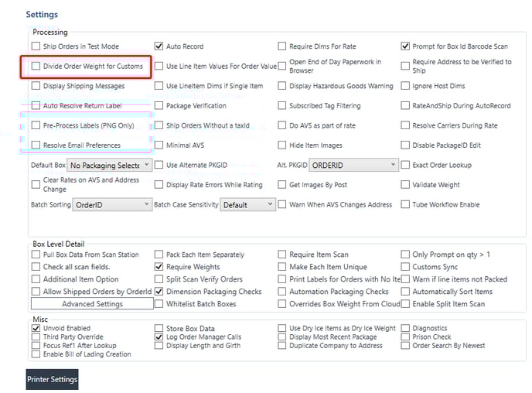Expand the Alt. PKGID ORDERID dropdown
Image resolution: width=532 pixels, height=393 pixels.
(353, 165)
